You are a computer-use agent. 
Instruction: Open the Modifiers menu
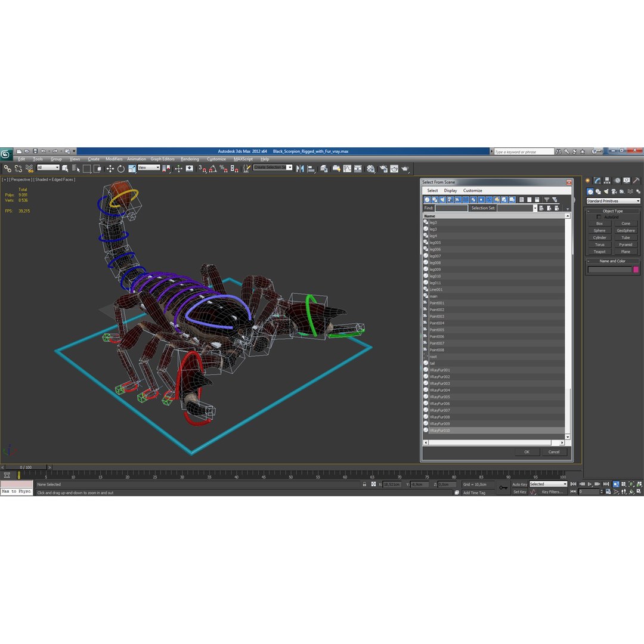coord(114,159)
